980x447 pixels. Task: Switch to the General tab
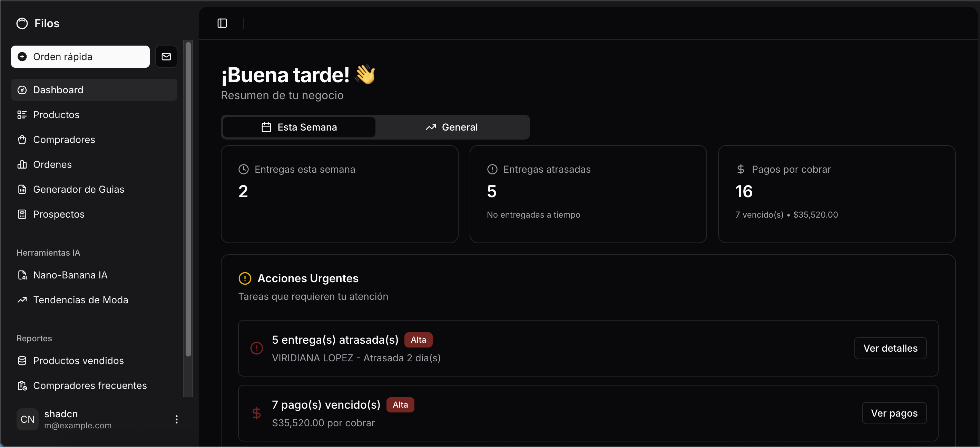pyautogui.click(x=452, y=127)
